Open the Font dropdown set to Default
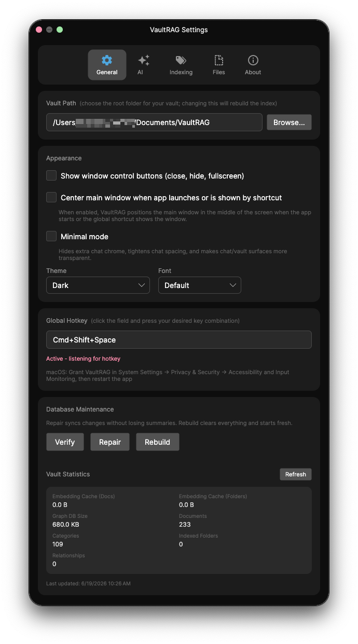The height and width of the screenshot is (644, 358). (x=200, y=285)
